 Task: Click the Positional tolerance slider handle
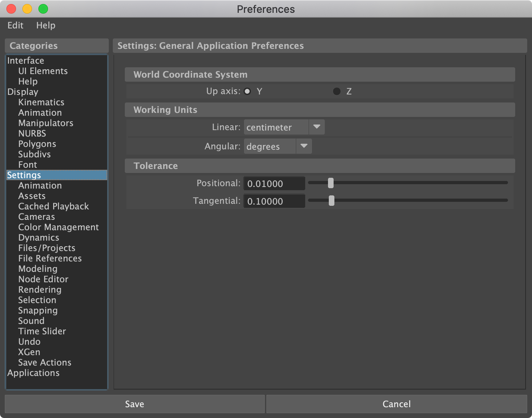[x=331, y=183]
